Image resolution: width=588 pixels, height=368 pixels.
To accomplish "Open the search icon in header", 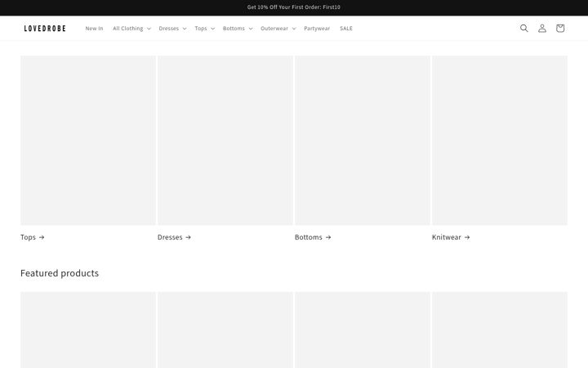I will tap(523, 28).
